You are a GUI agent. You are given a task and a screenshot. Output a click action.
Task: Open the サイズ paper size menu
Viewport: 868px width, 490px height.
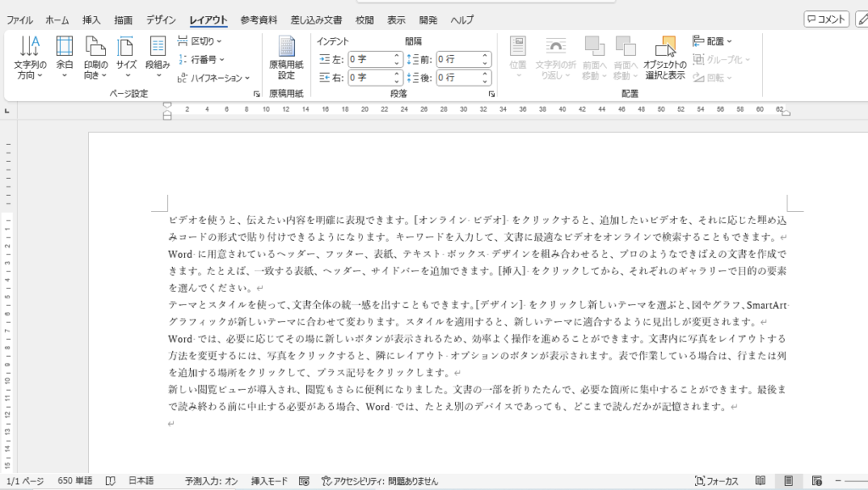[x=126, y=58]
